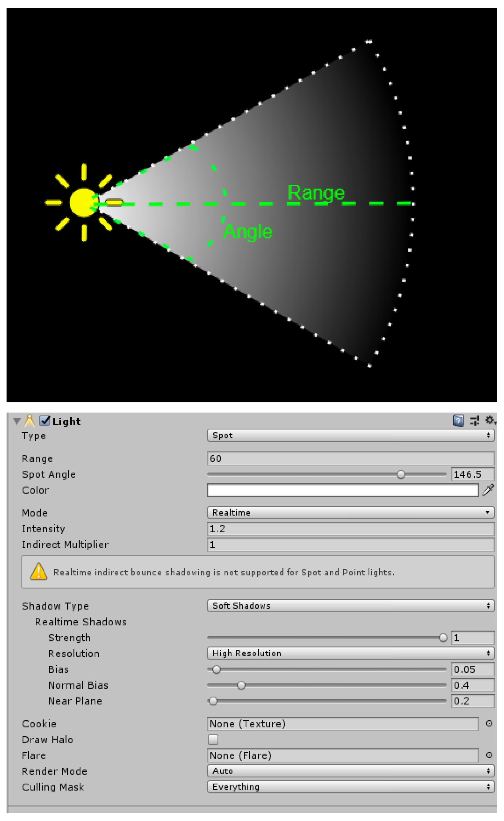Open the Light component gear settings menu

tap(489, 420)
